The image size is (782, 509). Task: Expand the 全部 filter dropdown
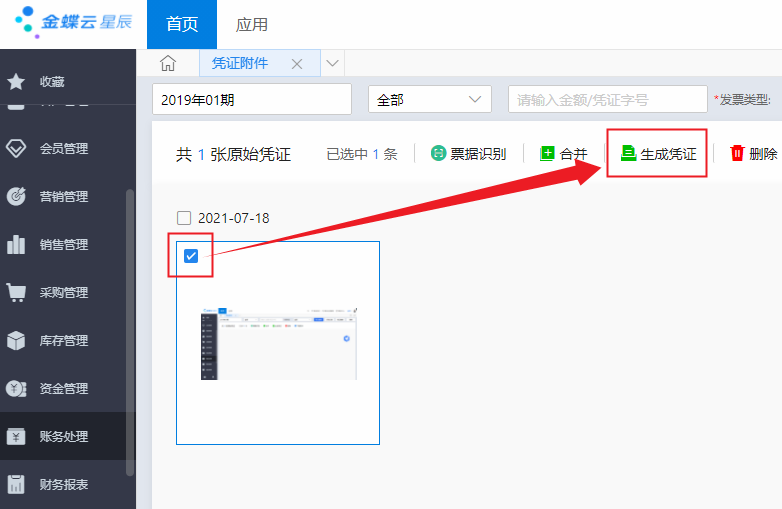[x=430, y=99]
